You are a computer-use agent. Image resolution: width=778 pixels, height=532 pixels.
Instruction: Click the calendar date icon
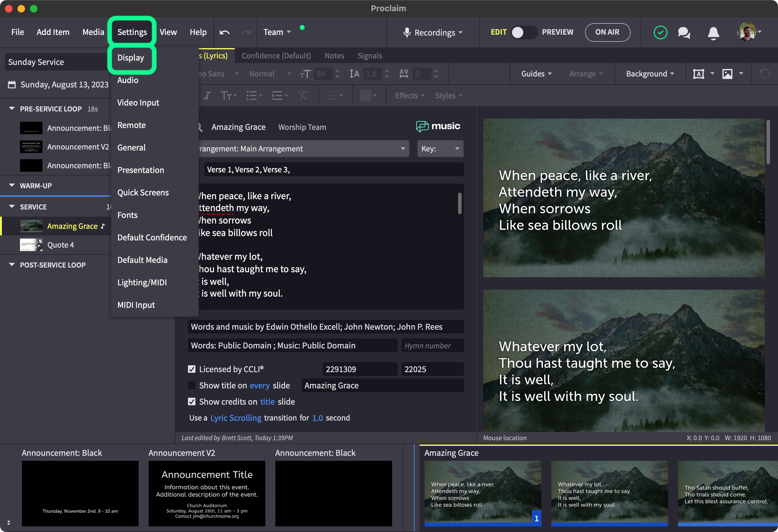pos(12,84)
